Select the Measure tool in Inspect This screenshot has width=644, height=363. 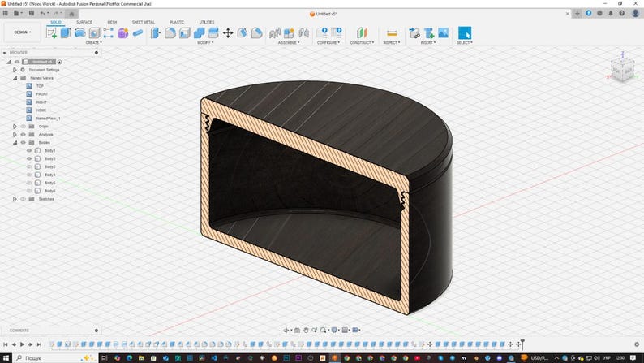pos(392,32)
